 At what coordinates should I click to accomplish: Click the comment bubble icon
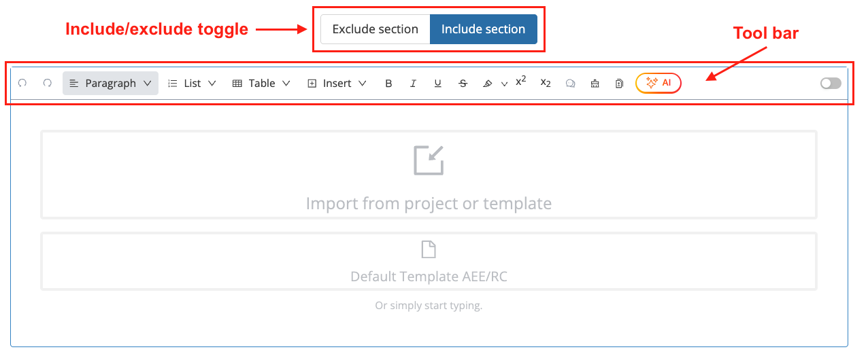click(571, 84)
